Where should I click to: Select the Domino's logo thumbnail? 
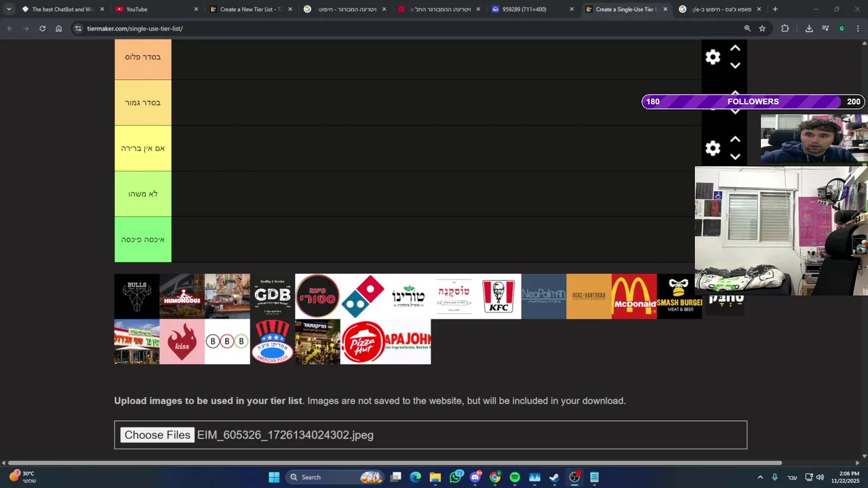click(x=363, y=296)
